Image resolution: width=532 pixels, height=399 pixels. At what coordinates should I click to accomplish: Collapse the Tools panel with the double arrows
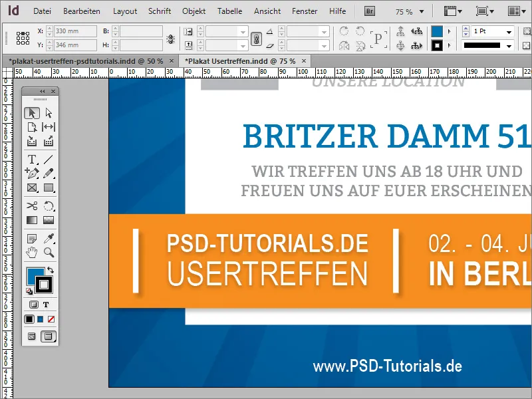pos(43,90)
